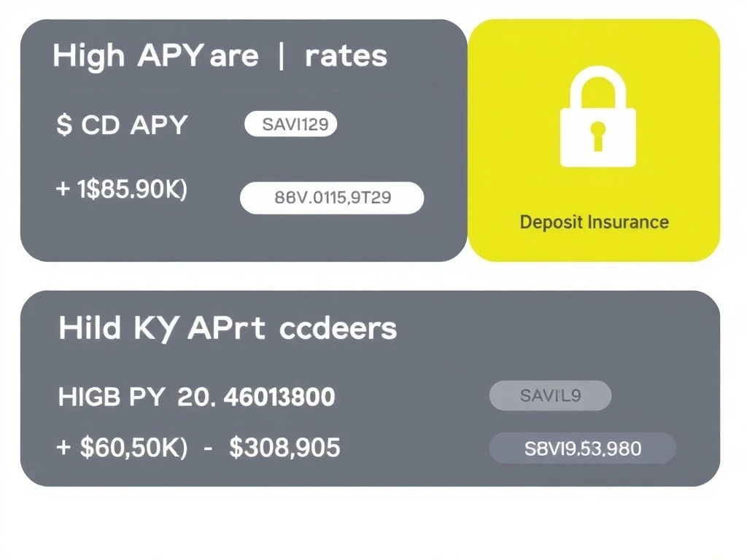Screen dimensions: 747x560
Task: Click the white padlock icon
Action: [598, 117]
